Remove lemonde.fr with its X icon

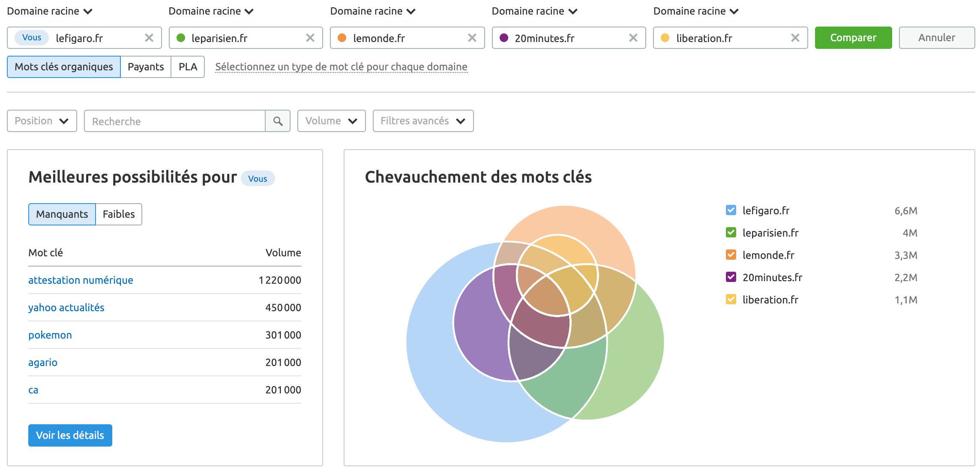pyautogui.click(x=472, y=38)
